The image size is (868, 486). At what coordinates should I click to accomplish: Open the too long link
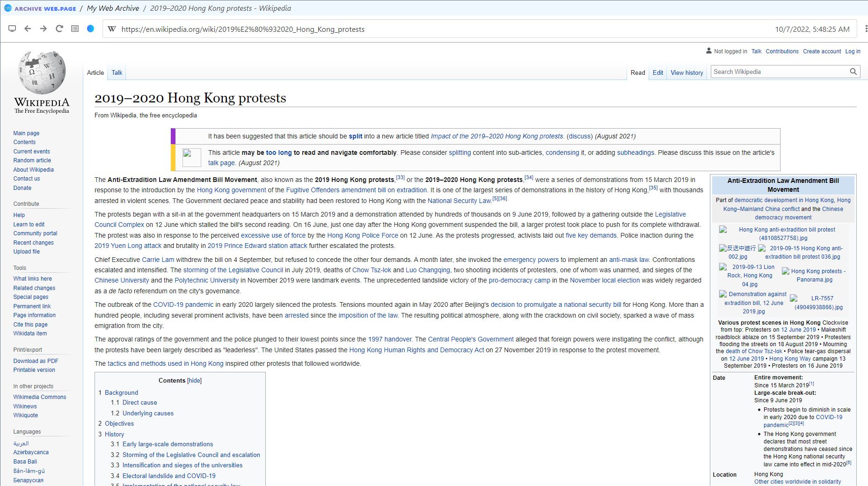pyautogui.click(x=279, y=152)
